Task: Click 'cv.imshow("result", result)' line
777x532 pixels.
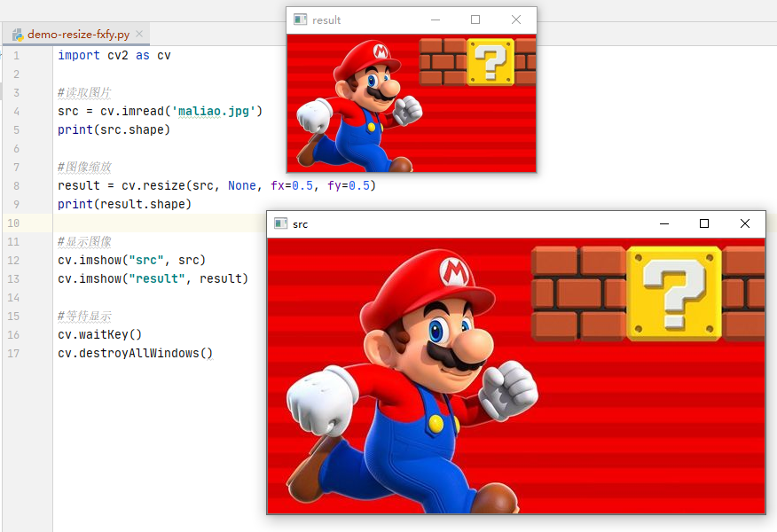Action: pos(153,279)
